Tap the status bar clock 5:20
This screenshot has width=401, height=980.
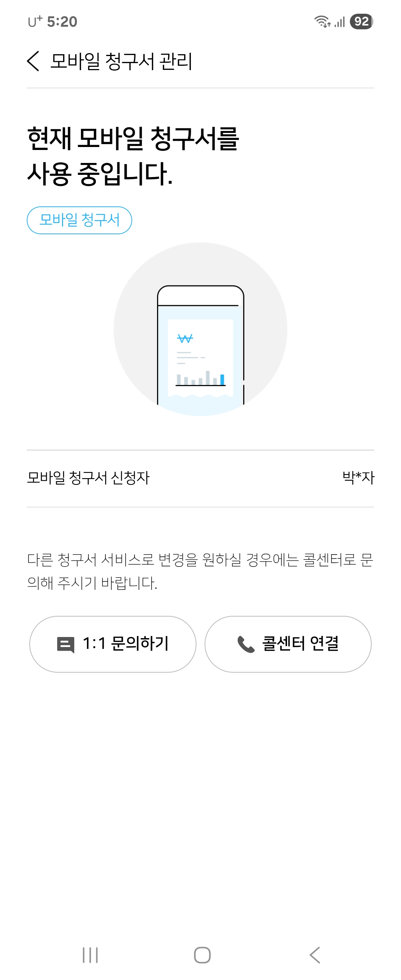(62, 22)
